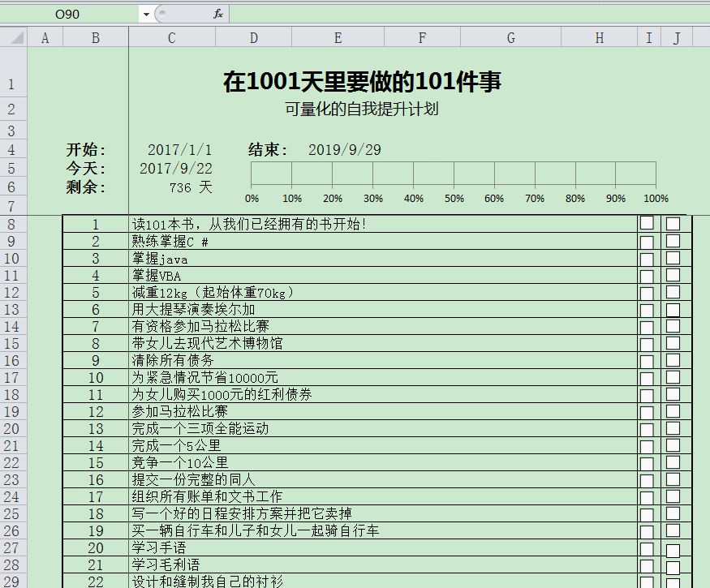Select item number 10 cell
This screenshot has height=588, width=710.
(x=96, y=377)
